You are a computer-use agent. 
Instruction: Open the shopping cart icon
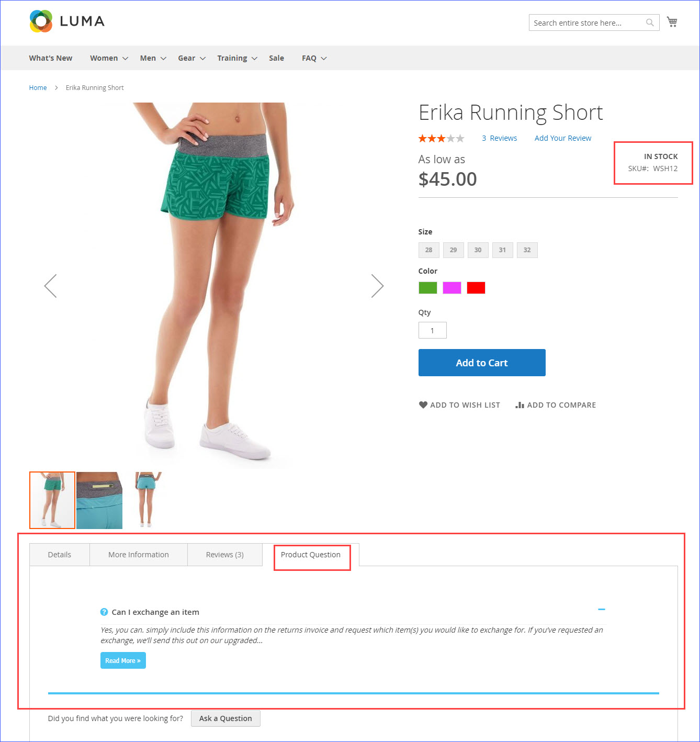coord(672,21)
